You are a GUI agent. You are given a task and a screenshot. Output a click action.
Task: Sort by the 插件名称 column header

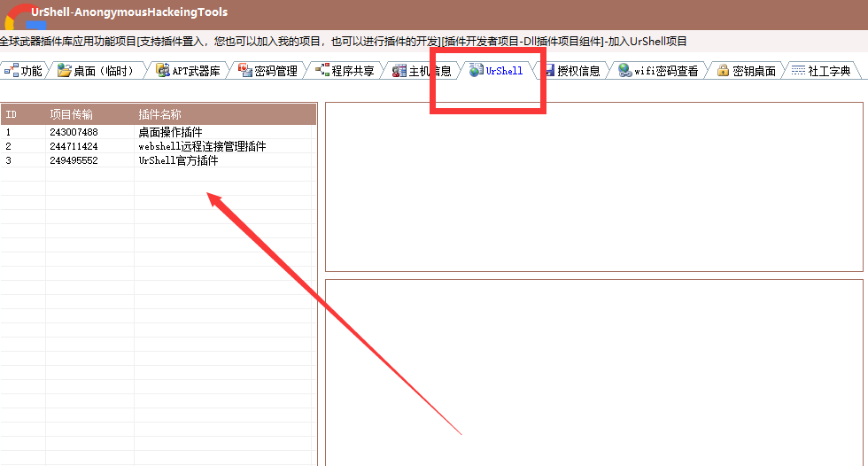point(225,114)
